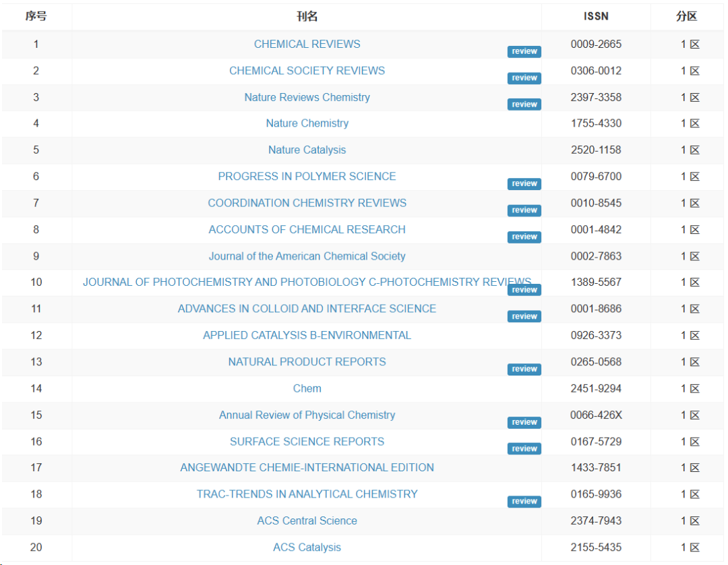Click the ACS Catalysis journal link

point(307,547)
